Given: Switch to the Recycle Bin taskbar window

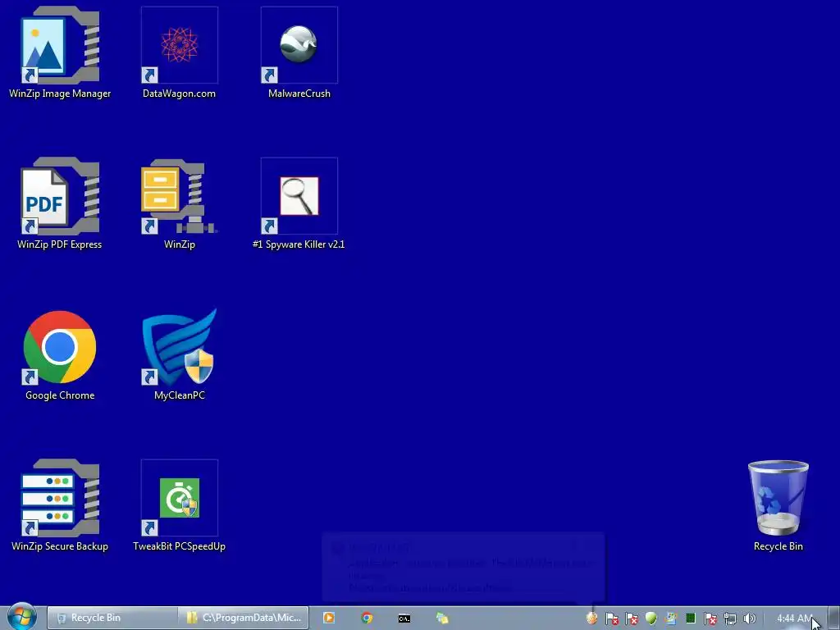Looking at the screenshot, I should tap(112, 618).
